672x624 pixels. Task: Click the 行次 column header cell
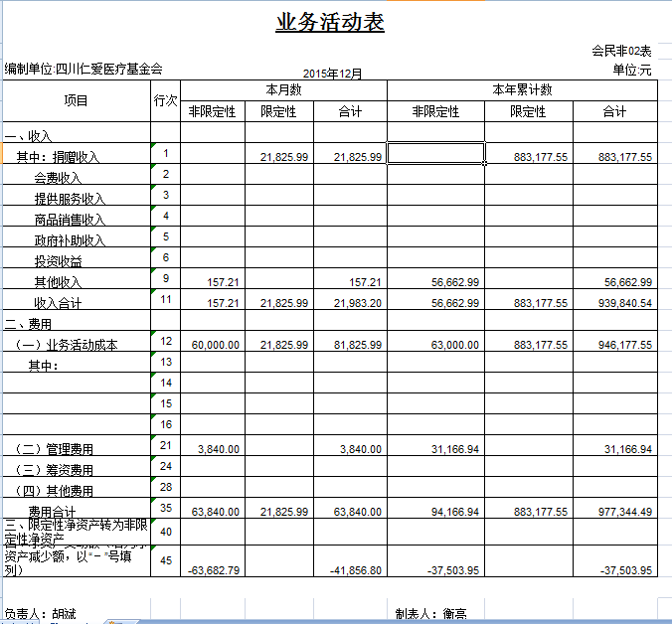point(166,100)
